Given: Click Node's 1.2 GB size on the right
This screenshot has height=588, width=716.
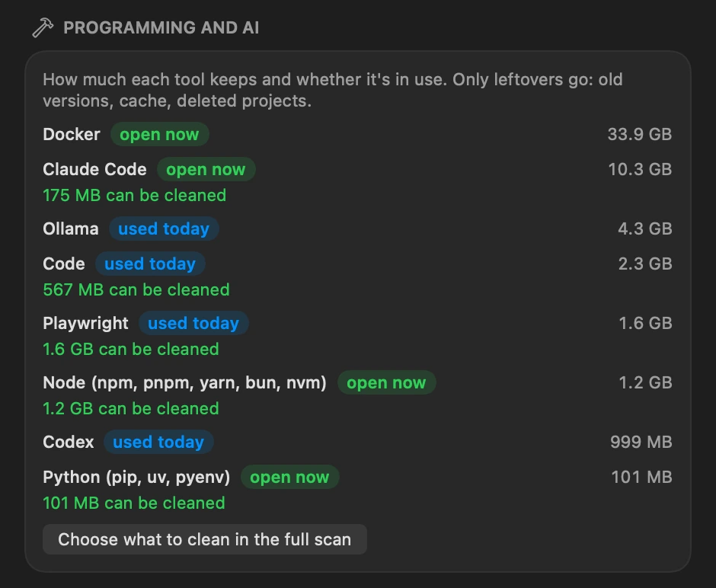Looking at the screenshot, I should (645, 382).
